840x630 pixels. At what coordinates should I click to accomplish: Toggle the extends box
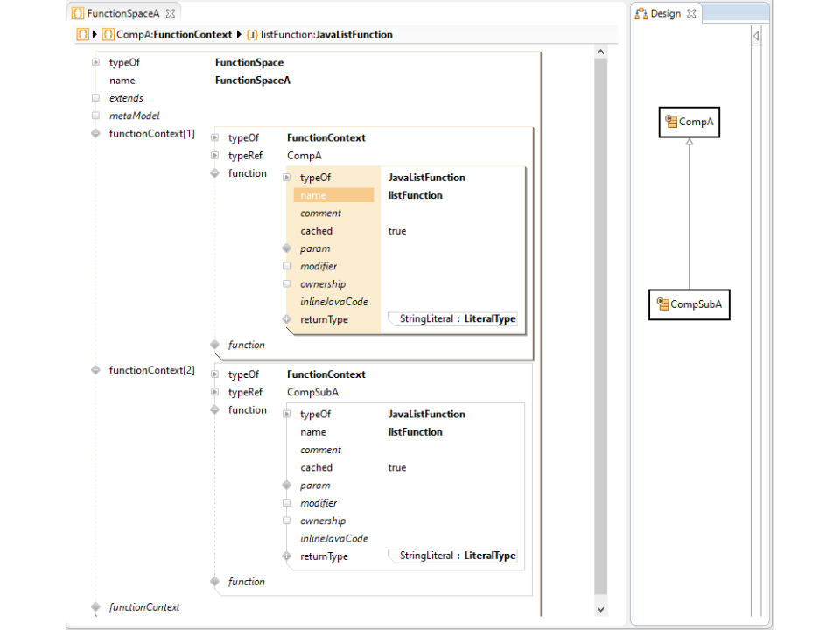pos(95,97)
